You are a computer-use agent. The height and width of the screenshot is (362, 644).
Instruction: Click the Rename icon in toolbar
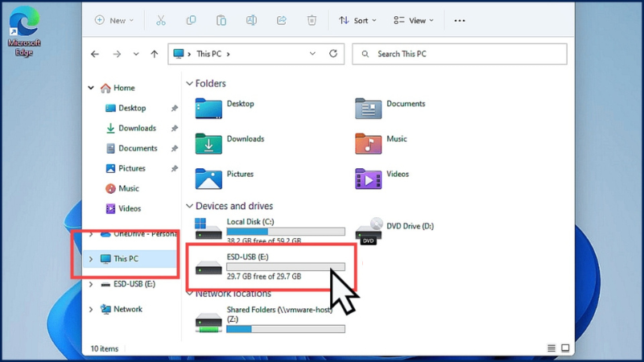tap(251, 20)
